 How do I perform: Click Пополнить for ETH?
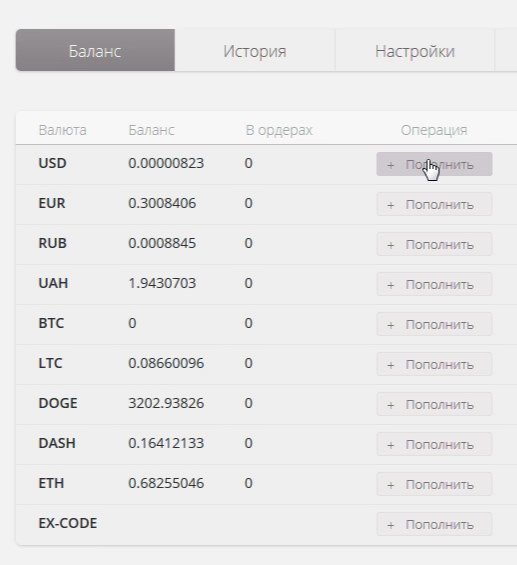(434, 484)
